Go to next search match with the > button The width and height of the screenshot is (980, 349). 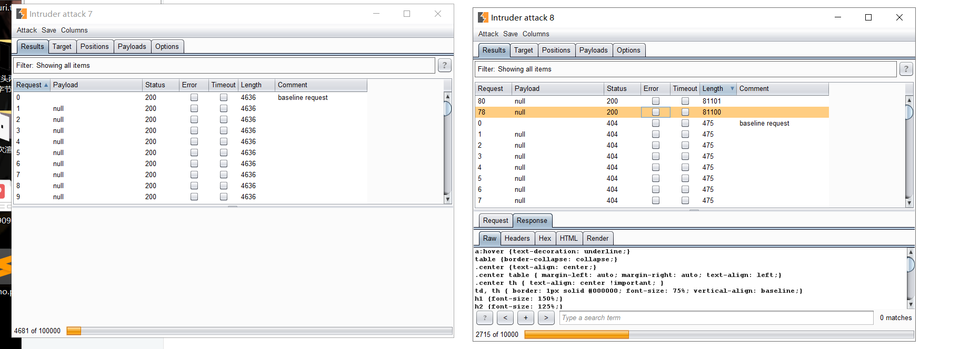[x=546, y=317]
